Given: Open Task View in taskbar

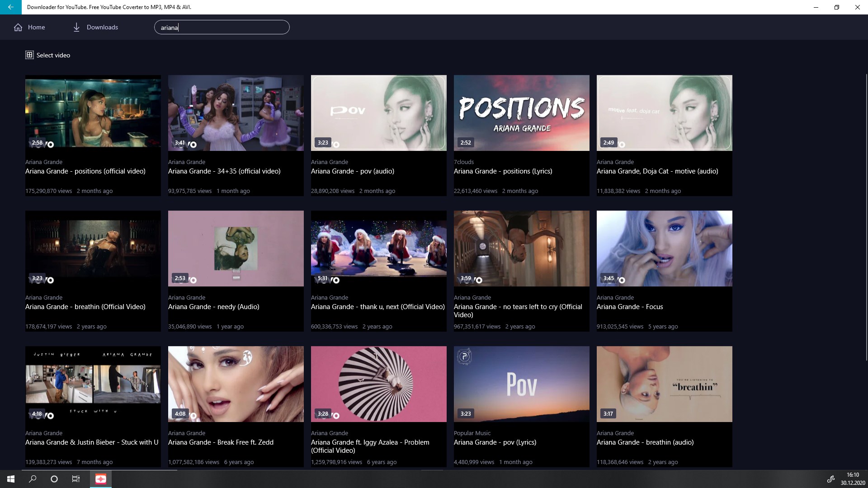Looking at the screenshot, I should click(76, 479).
